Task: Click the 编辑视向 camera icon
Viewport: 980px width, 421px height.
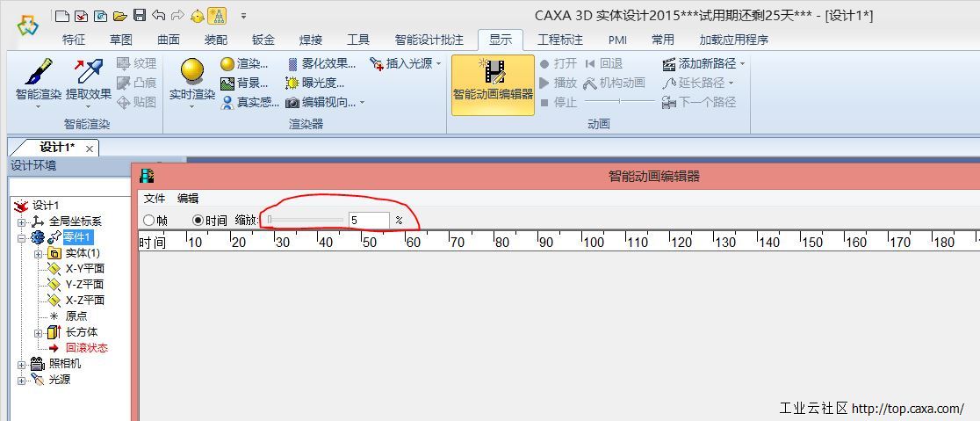Action: [292, 103]
